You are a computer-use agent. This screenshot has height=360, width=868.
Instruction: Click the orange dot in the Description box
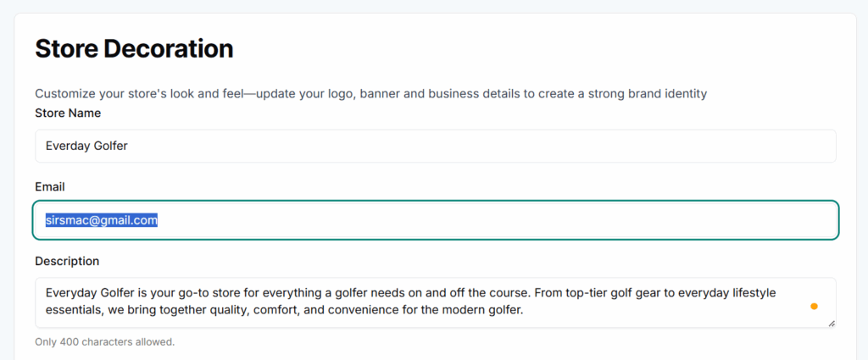814,306
